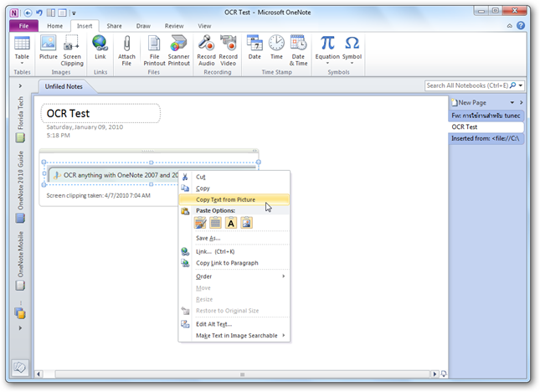This screenshot has height=392, width=540.
Task: Expand the notebook navigation bar
Action: 20,85
